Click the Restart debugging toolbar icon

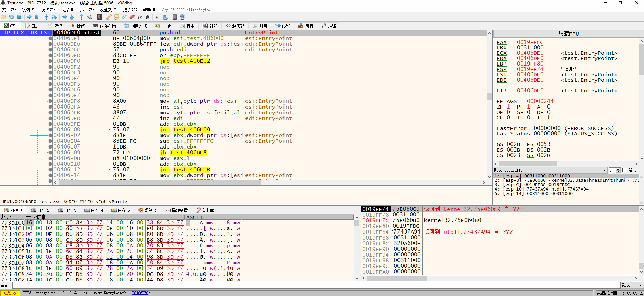12,17
